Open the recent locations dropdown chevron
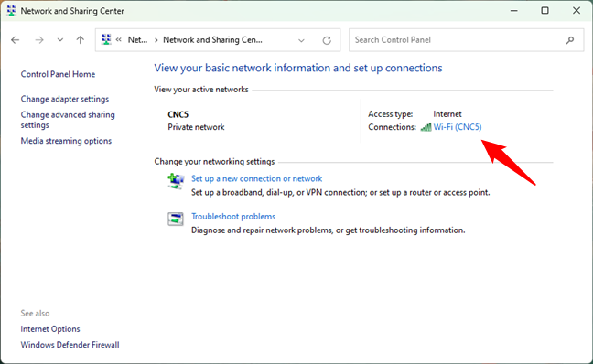Image resolution: width=593 pixels, height=364 pixels. [60, 40]
